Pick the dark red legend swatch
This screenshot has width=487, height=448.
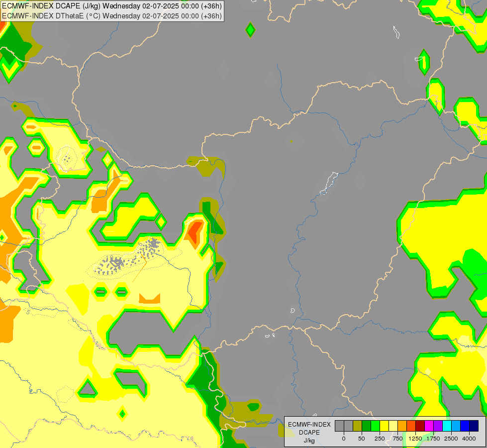420,426
